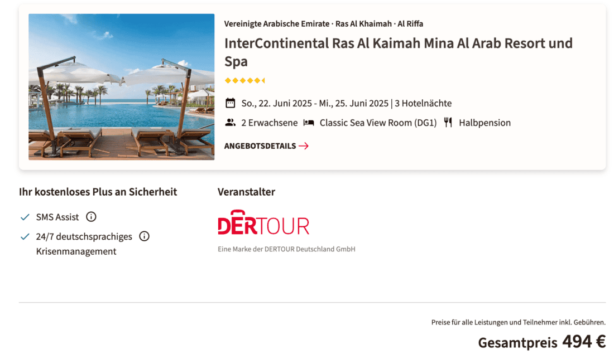Screen dimensions: 614x364
Task: Click the Classic Sea View Room (DG1) text
Action: coord(378,123)
